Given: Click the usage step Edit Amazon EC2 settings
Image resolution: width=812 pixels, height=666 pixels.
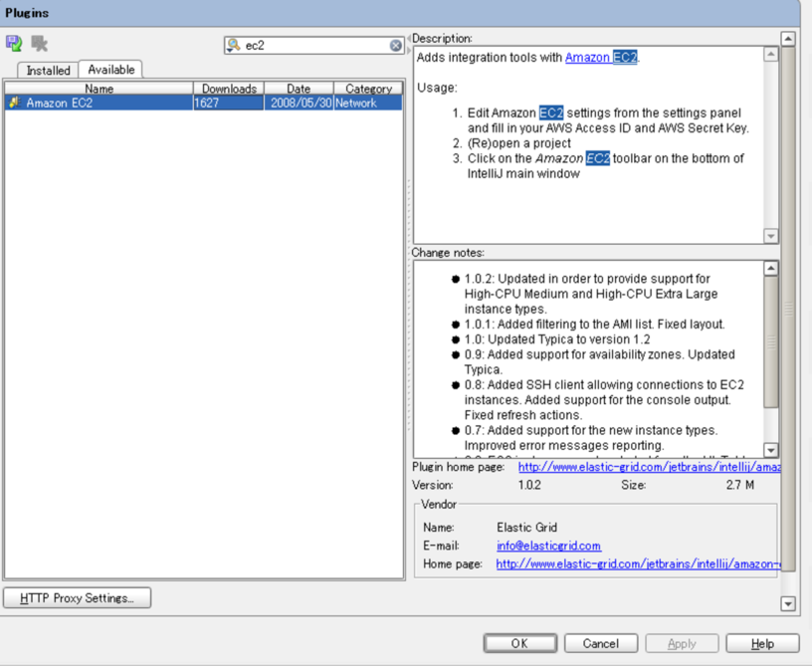Looking at the screenshot, I should pyautogui.click(x=608, y=121).
